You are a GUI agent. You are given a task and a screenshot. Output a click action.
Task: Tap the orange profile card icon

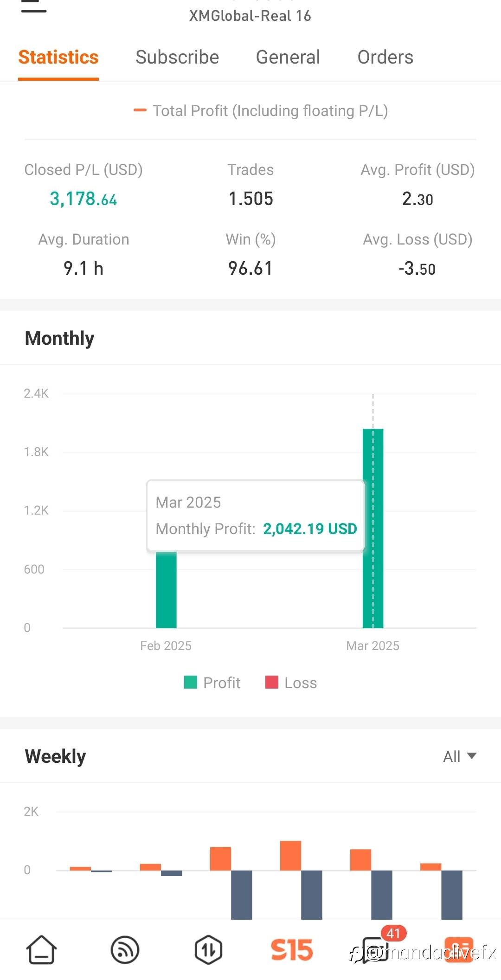coord(459,949)
